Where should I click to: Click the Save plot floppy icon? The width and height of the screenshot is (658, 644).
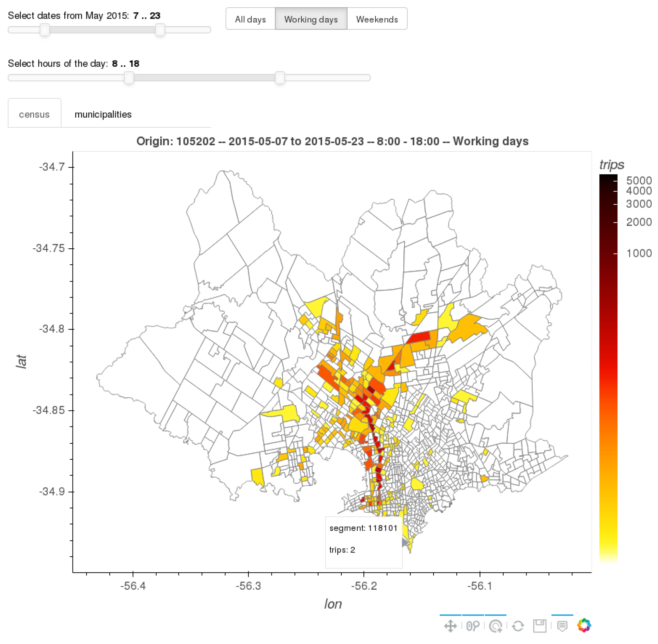540,626
